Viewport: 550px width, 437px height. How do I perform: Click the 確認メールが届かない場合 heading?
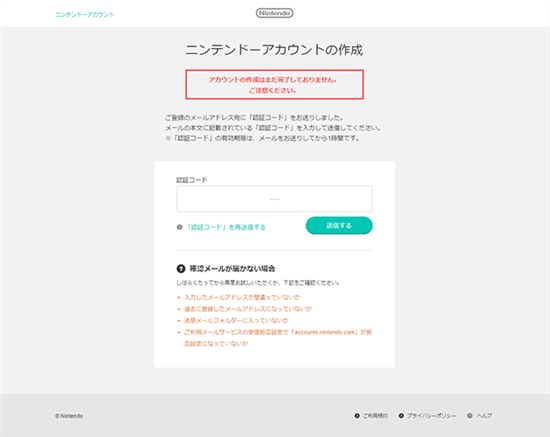pyautogui.click(x=232, y=269)
